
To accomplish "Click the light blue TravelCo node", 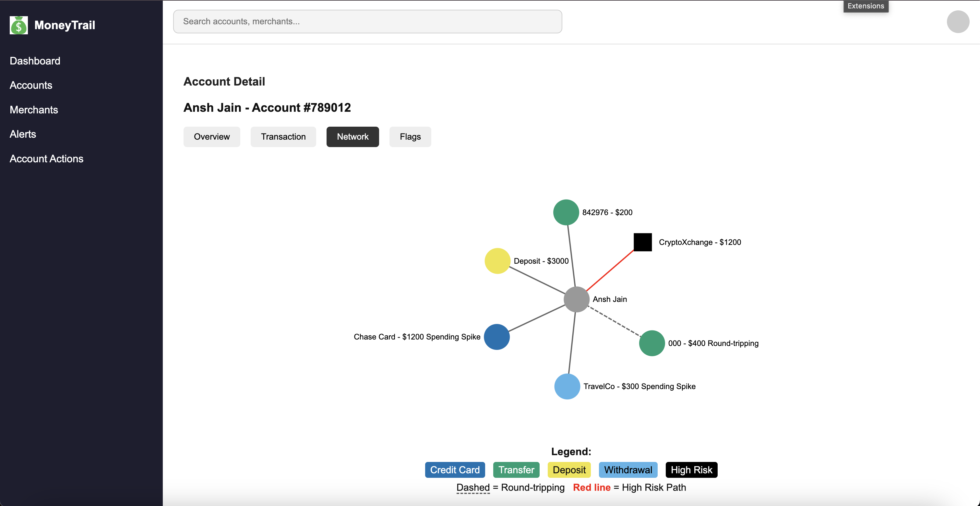I will pos(567,386).
